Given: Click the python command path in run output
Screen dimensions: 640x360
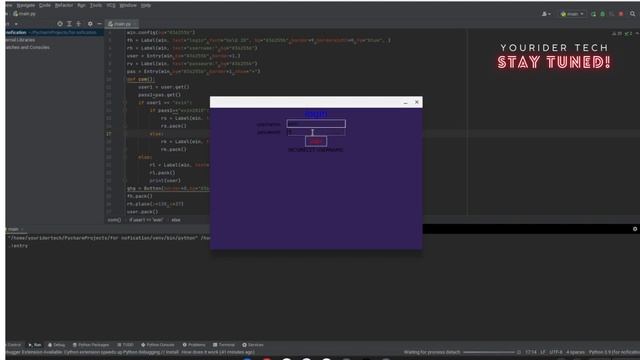Looking at the screenshot, I should [x=109, y=238].
